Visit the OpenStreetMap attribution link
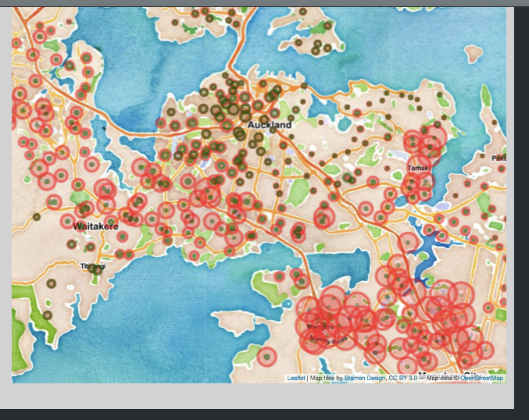This screenshot has height=420, width=529. point(481,378)
